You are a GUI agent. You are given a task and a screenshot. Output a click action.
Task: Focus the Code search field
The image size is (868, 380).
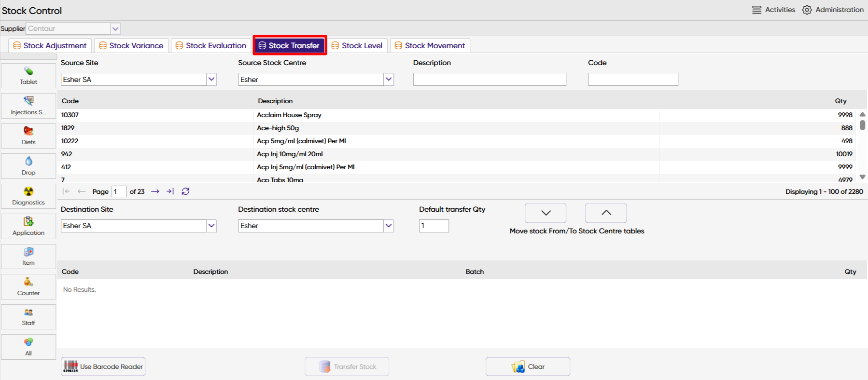click(x=633, y=80)
